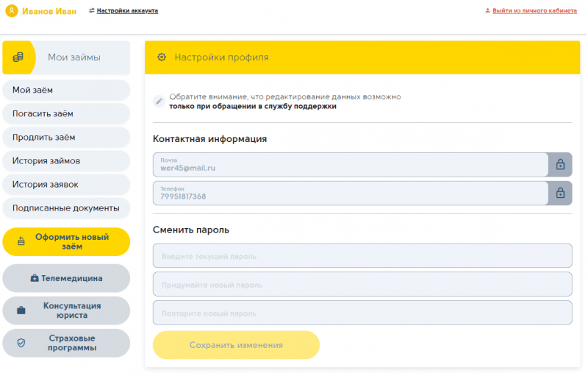
Task: Focus the Придумайте новый пароль field
Action: tap(362, 284)
